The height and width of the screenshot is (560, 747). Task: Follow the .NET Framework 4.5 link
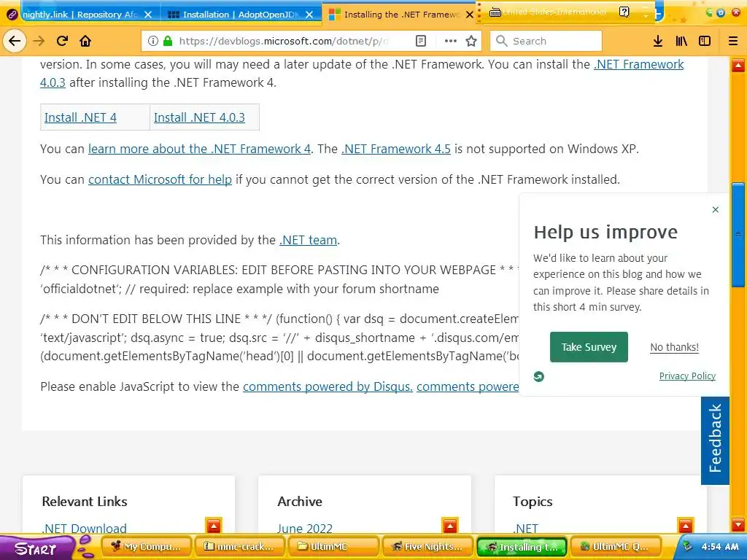tap(396, 149)
